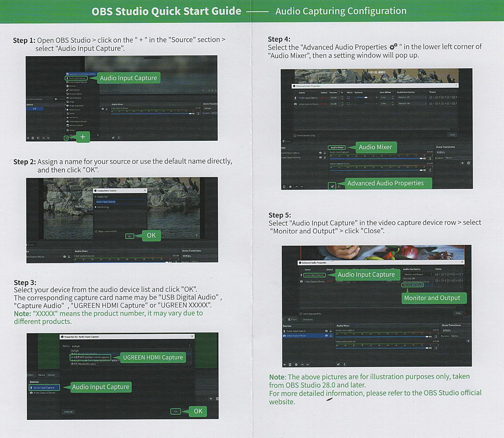Image resolution: width=504 pixels, height=438 pixels.
Task: Click the volume slider in Step 1 Audio Mixer
Action: pyautogui.click(x=151, y=114)
